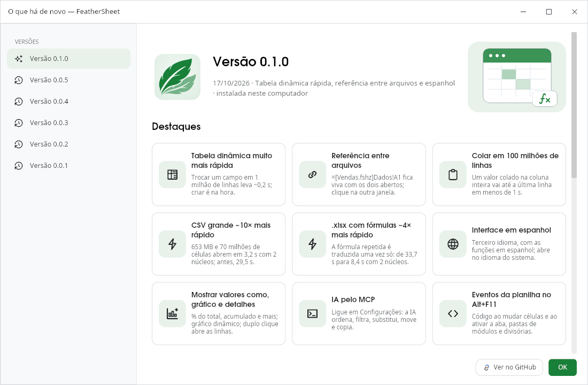Click the "CSV grande ~10× mais rápido" title

coord(231,229)
